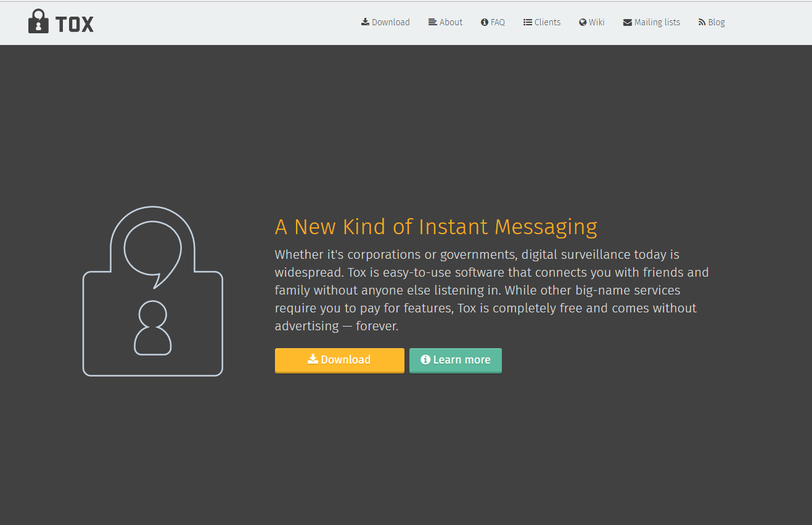
Task: Click the Blog RSS feed icon
Action: [x=702, y=22]
